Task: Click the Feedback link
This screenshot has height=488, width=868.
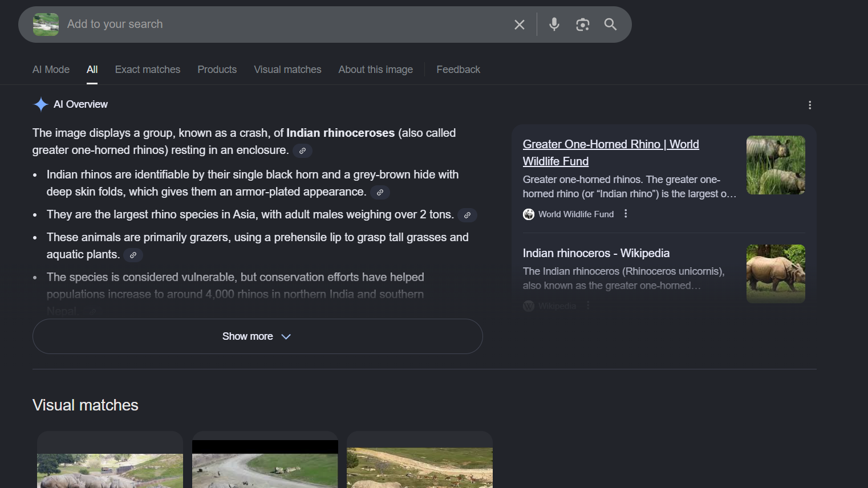Action: pyautogui.click(x=458, y=70)
